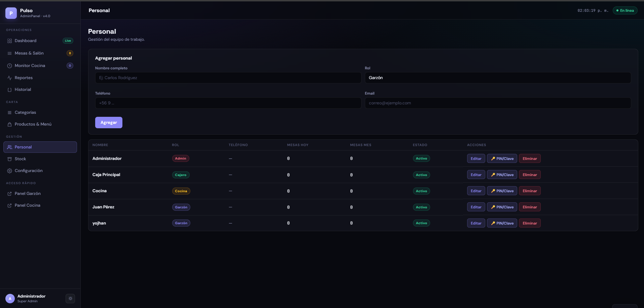Edit the Caja Principal row
This screenshot has width=644, height=308.
[x=476, y=175]
